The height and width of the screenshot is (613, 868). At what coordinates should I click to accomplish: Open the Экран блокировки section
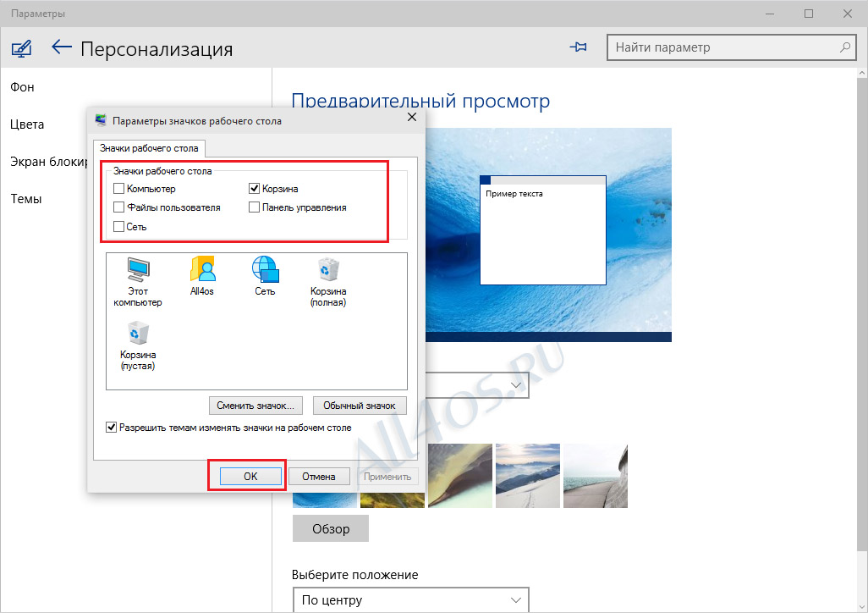click(x=49, y=161)
